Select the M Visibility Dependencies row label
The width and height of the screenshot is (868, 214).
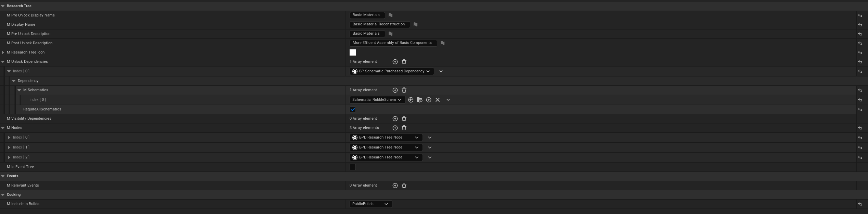coord(29,119)
